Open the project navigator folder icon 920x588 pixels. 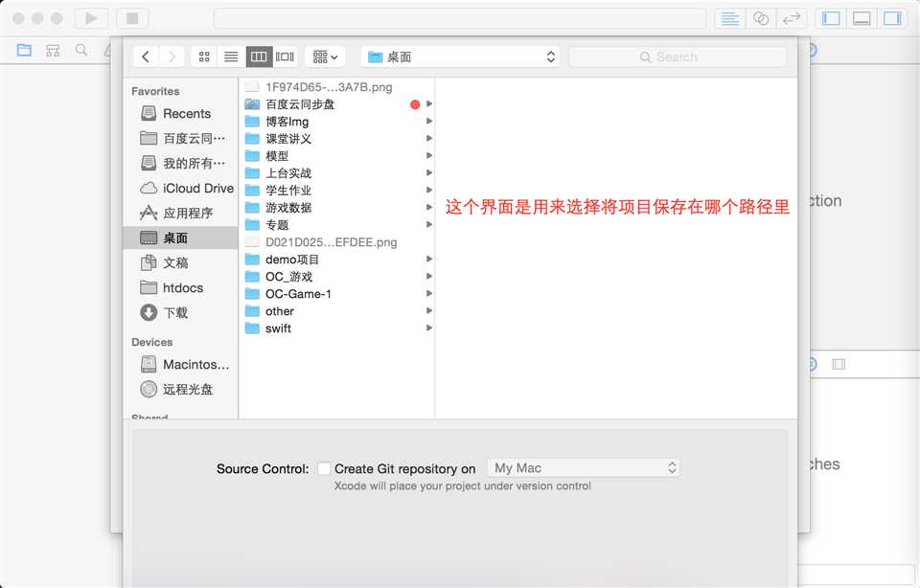pyautogui.click(x=24, y=50)
